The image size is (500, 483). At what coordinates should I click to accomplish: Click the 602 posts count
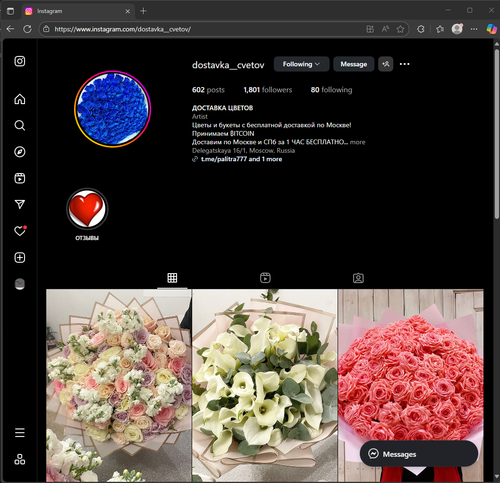208,90
